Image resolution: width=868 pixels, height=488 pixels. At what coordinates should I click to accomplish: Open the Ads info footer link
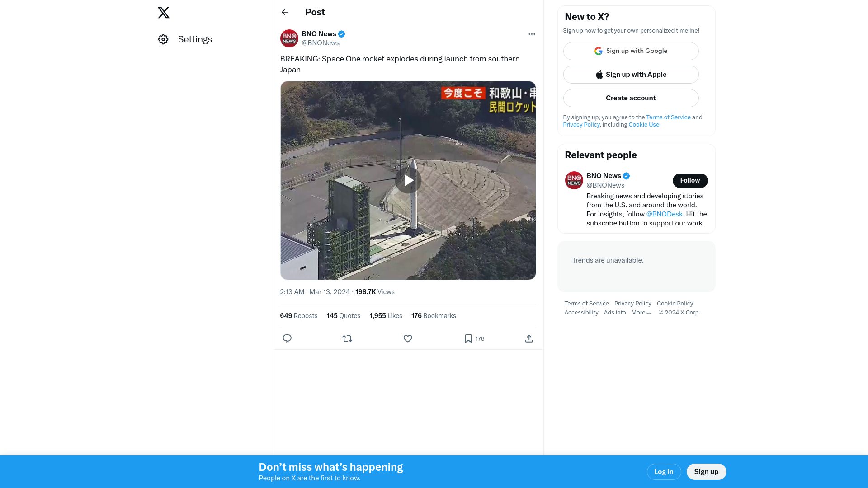pos(615,313)
